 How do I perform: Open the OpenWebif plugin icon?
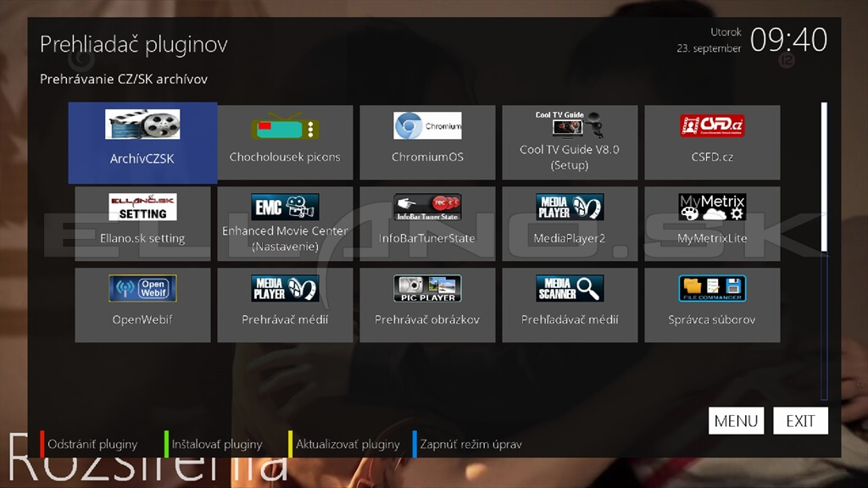(142, 288)
